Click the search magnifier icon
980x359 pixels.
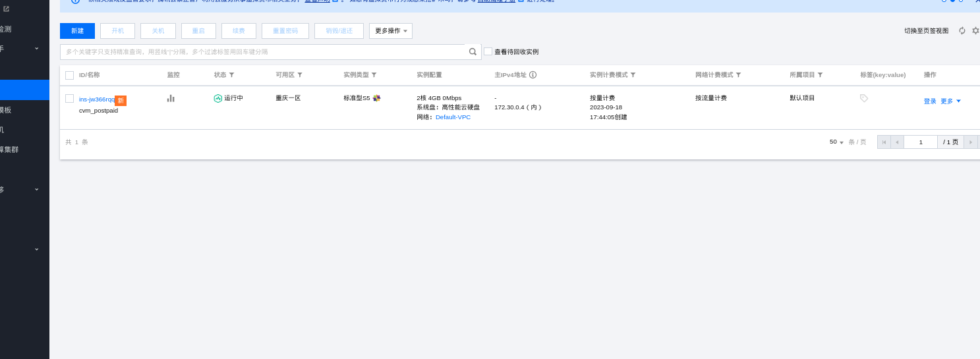(473, 52)
